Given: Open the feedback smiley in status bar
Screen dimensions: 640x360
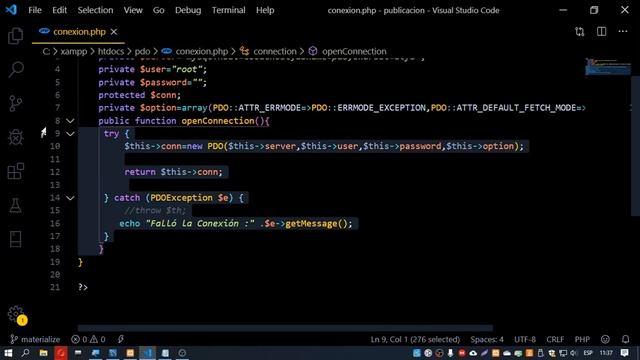Looking at the screenshot, I should (605, 339).
